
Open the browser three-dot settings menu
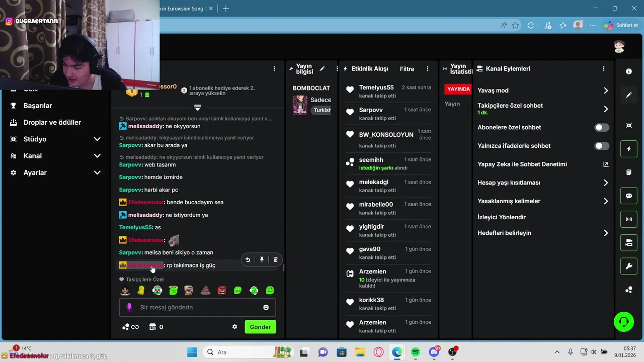593,25
